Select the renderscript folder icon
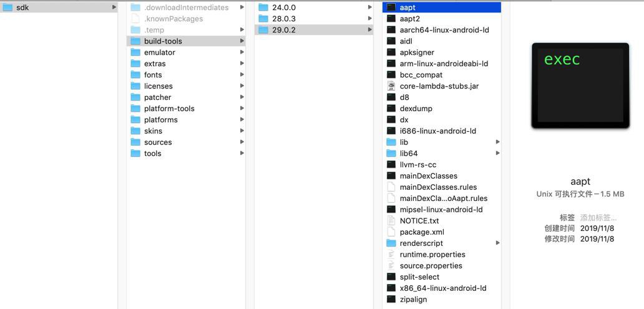Image resolution: width=644 pixels, height=309 pixels. [391, 243]
